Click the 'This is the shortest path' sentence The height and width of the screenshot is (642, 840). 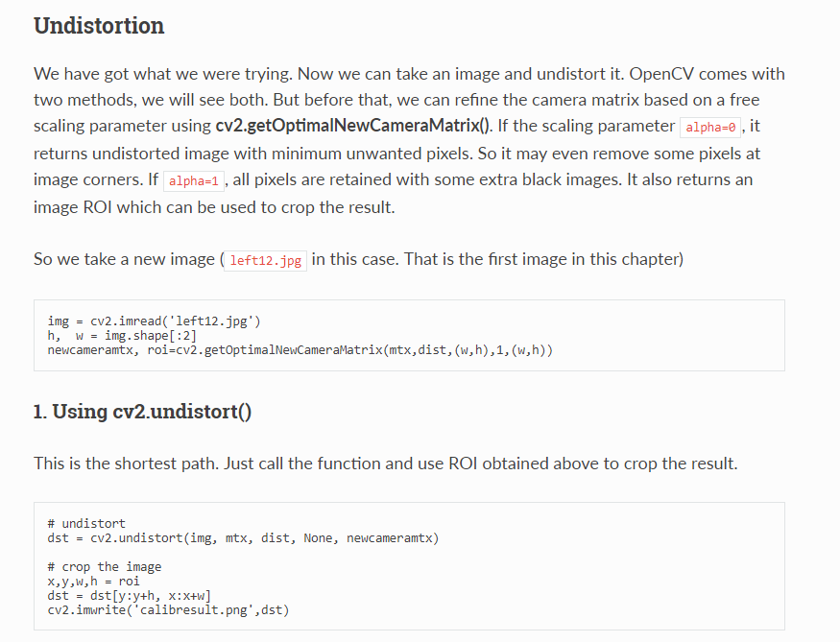click(x=386, y=464)
